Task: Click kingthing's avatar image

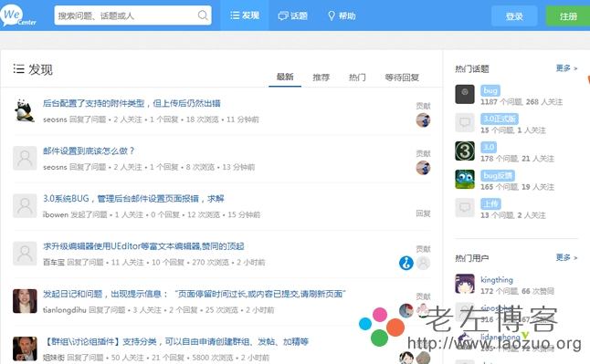Action: coord(465,284)
